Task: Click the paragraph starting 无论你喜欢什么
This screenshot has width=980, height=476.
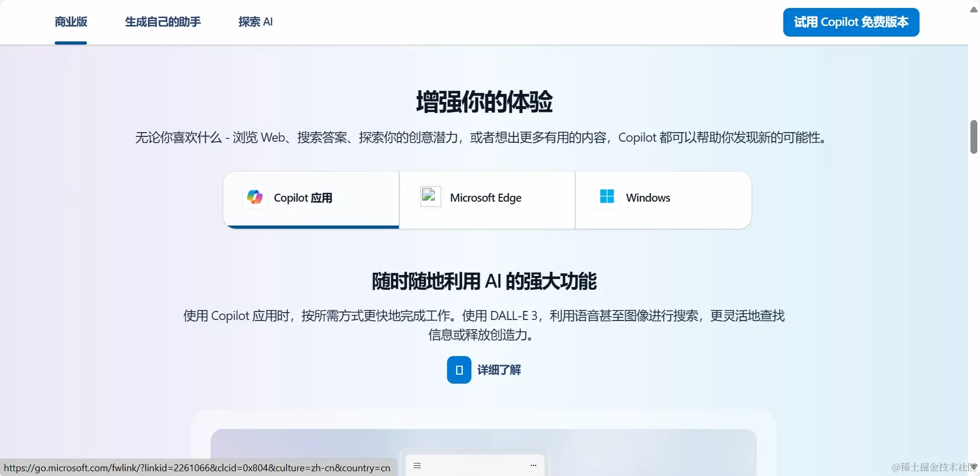Action: (x=481, y=137)
